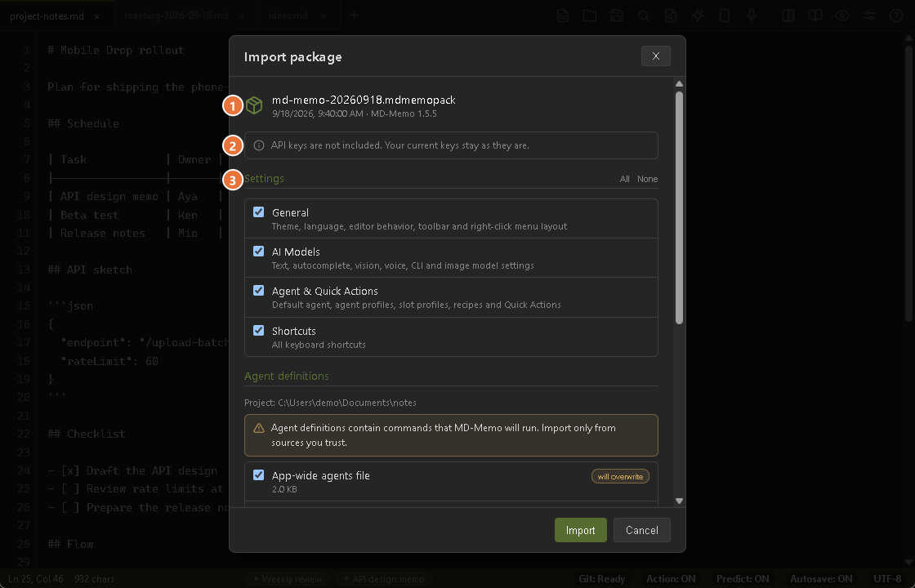The width and height of the screenshot is (915, 588).
Task: Uncheck the App-wide agents file checkbox
Action: (258, 474)
